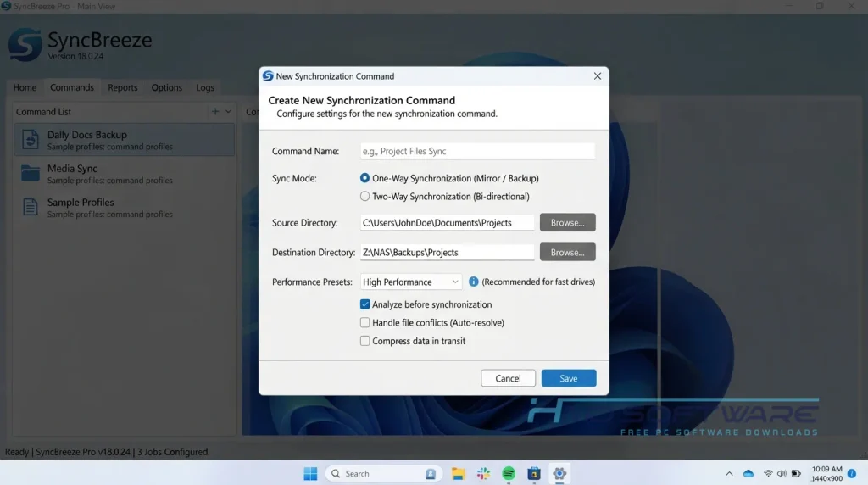
Task: Open the Logs tab
Action: [x=205, y=87]
